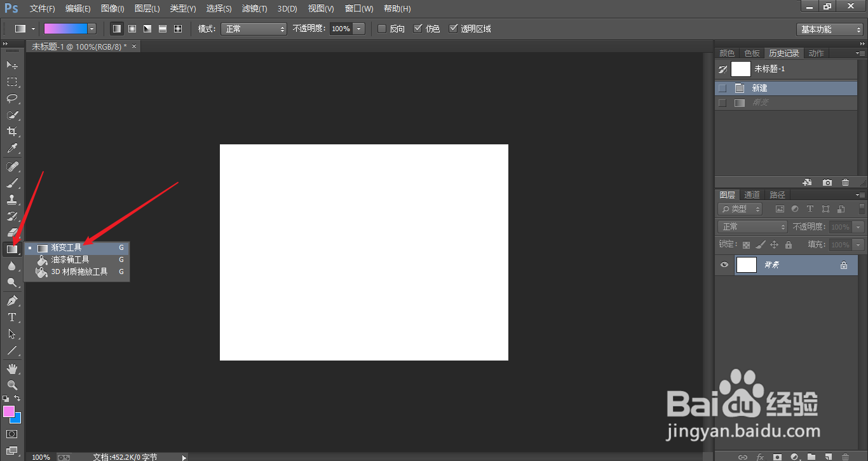This screenshot has width=868, height=461.
Task: Select the History Brush tool
Action: click(x=12, y=216)
